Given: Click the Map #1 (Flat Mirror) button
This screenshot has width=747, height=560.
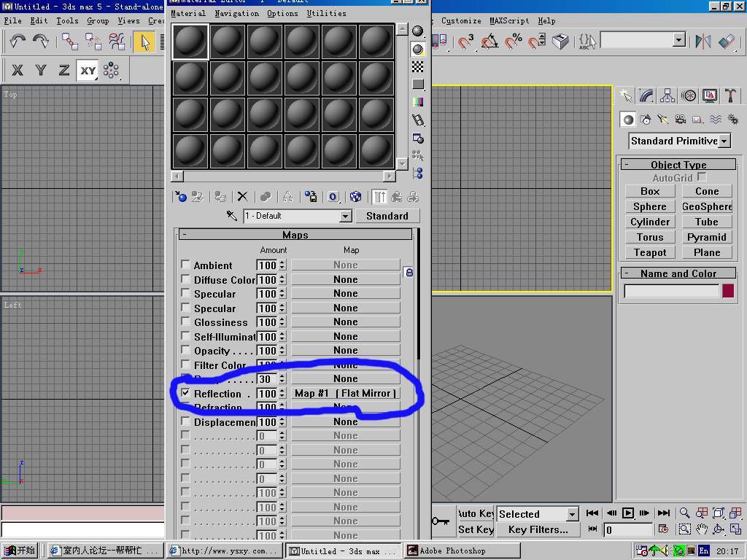Looking at the screenshot, I should 345,393.
